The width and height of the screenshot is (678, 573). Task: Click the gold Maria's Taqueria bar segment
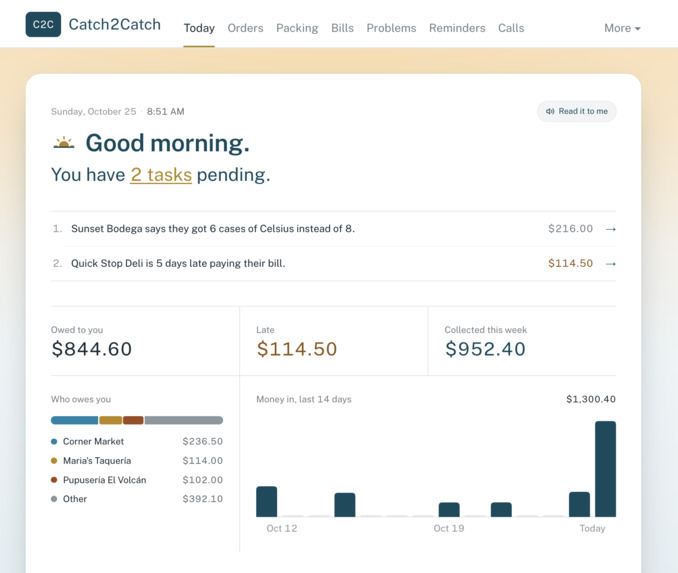point(111,420)
